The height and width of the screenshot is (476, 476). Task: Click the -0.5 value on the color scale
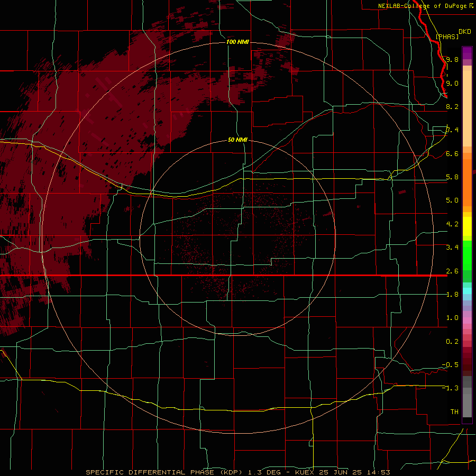(x=450, y=364)
